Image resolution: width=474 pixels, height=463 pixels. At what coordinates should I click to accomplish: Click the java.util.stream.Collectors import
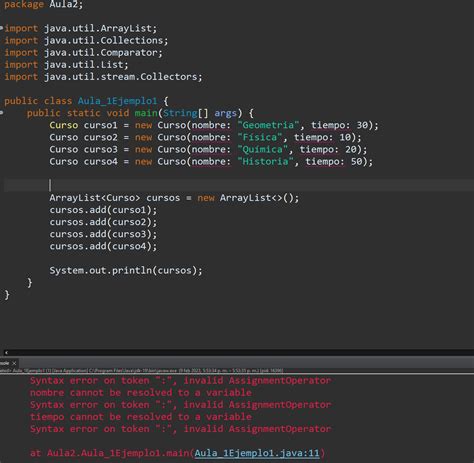[103, 77]
